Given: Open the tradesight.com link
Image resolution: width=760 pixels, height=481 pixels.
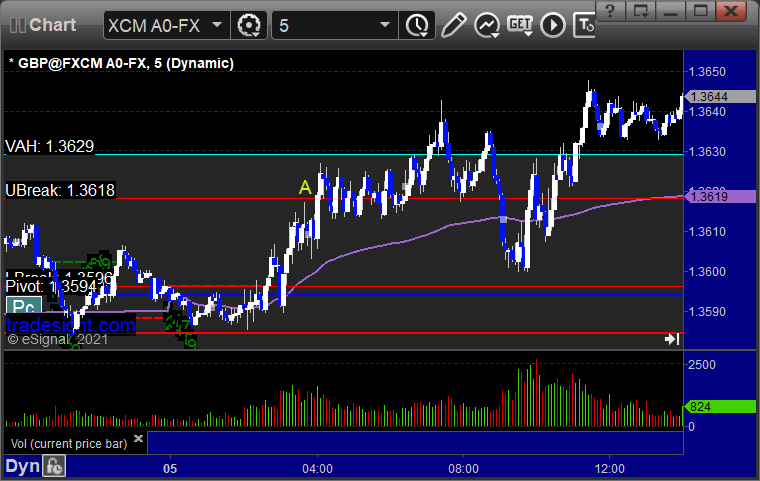Looking at the screenshot, I should (71, 325).
